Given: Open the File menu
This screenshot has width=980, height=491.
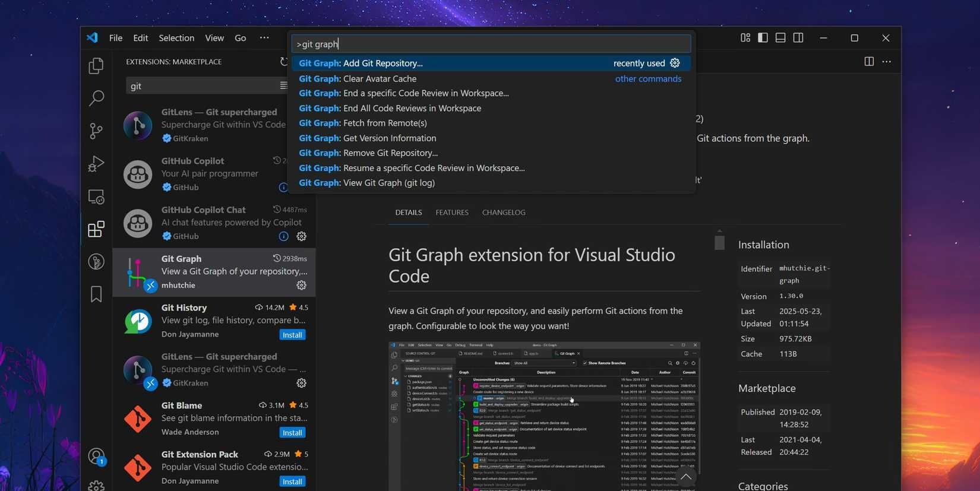Looking at the screenshot, I should [116, 38].
